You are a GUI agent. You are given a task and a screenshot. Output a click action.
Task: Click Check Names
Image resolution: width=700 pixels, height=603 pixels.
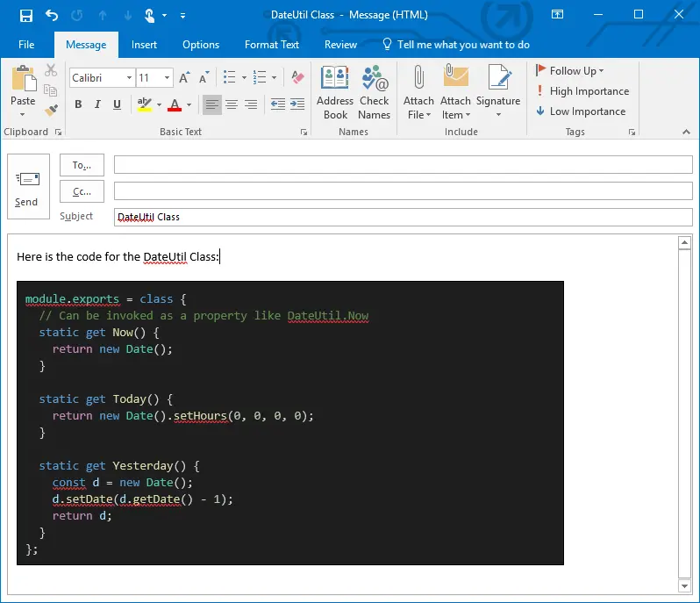click(x=374, y=93)
